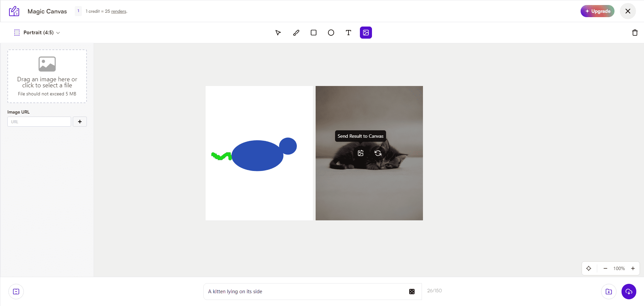Screen dimensions: 644x306
Task: Open the Portrait (4:5) aspect ratio dropdown
Action: click(37, 33)
